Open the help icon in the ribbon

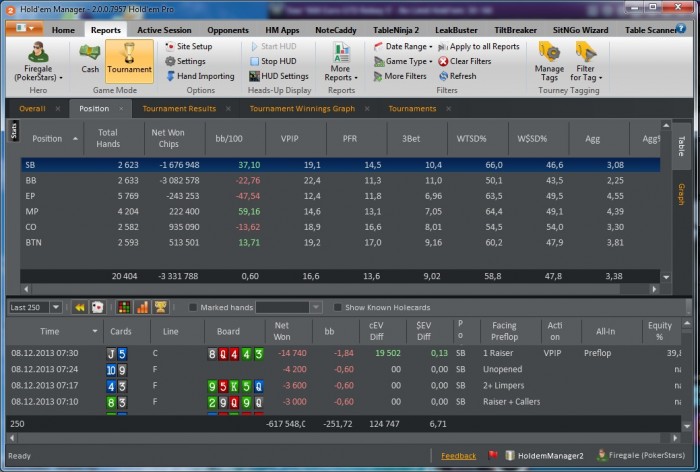(681, 29)
